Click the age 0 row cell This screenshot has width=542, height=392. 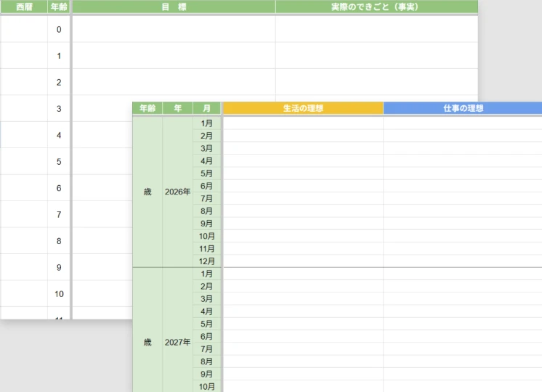click(59, 29)
